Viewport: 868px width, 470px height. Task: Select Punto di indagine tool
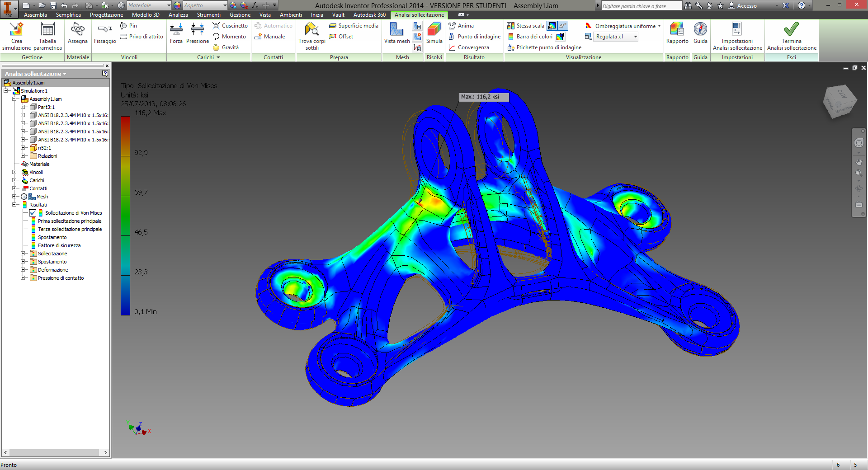tap(474, 37)
